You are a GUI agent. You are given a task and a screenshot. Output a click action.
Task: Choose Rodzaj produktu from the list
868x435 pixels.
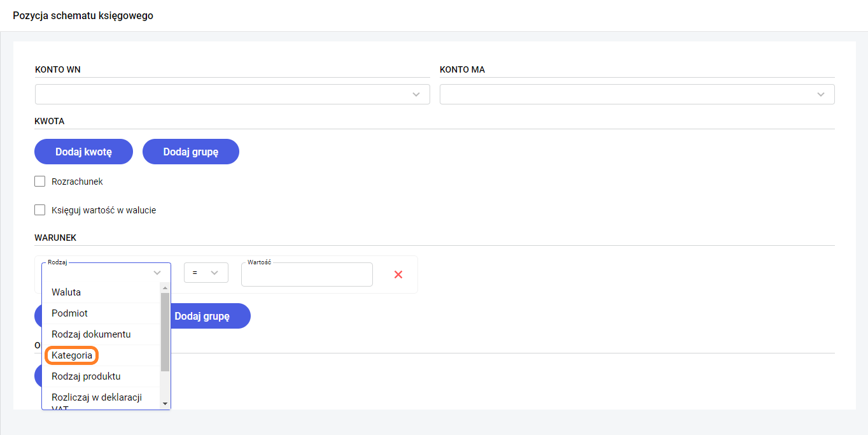pos(86,376)
